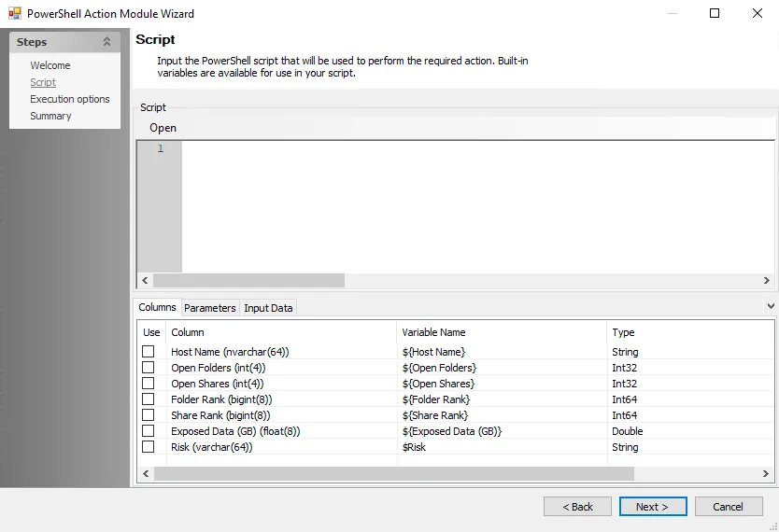Jump to the Summary step

click(50, 116)
